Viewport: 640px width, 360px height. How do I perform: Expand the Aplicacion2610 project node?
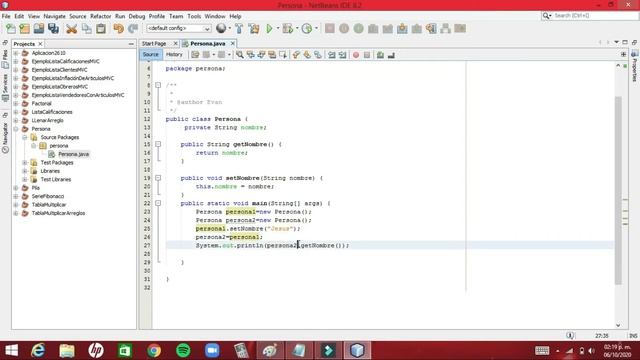pyautogui.click(x=16, y=53)
